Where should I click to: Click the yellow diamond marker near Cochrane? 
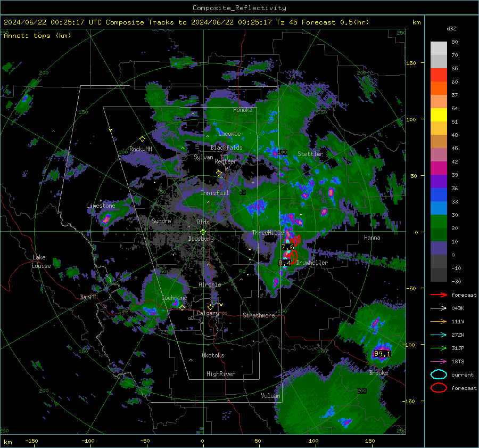point(182,307)
